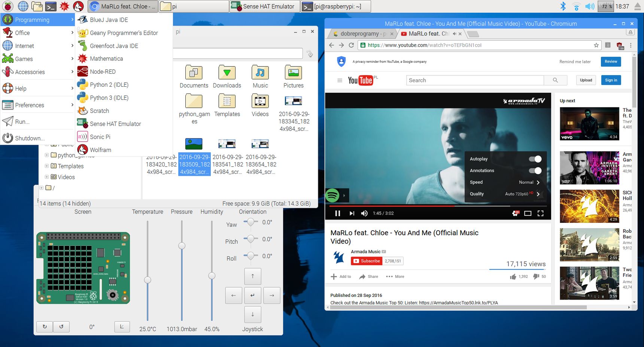The width and height of the screenshot is (644, 347).
Task: Open the Up next thumbnail with vevo logo
Action: [589, 124]
